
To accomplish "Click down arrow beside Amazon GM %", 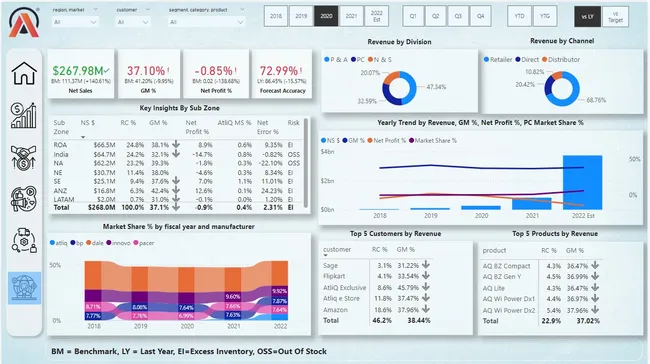I will click(x=426, y=309).
